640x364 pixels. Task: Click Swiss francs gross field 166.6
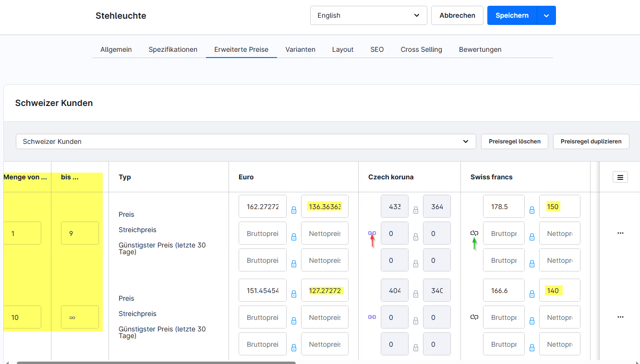tap(504, 290)
